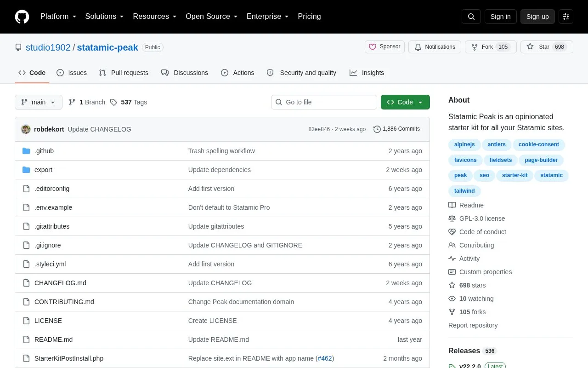Expand the main branch dropdown
Viewport: 588px width, 368px height.
39,102
